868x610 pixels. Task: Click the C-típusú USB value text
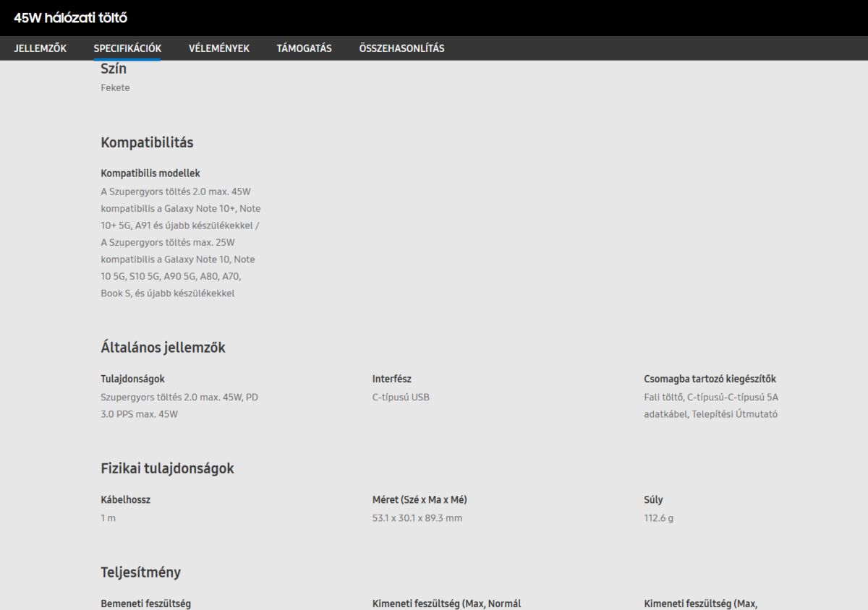(x=401, y=397)
